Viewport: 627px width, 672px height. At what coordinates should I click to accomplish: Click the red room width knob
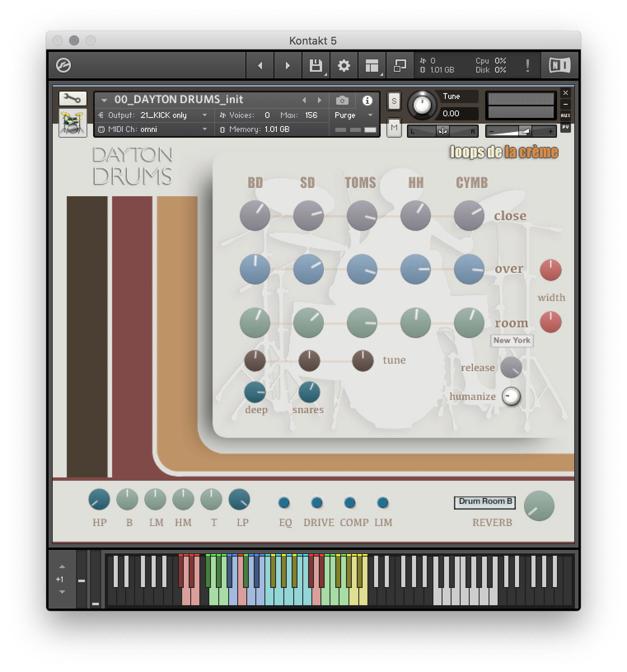(x=551, y=322)
